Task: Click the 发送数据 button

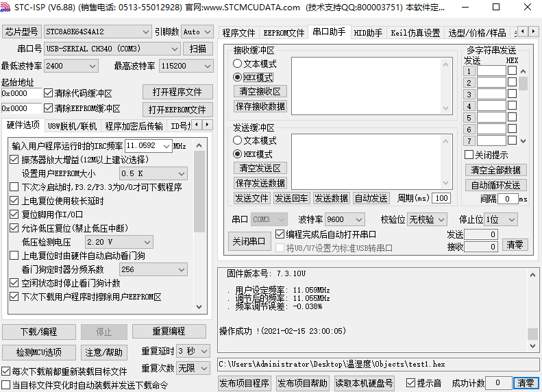Action: pos(331,199)
